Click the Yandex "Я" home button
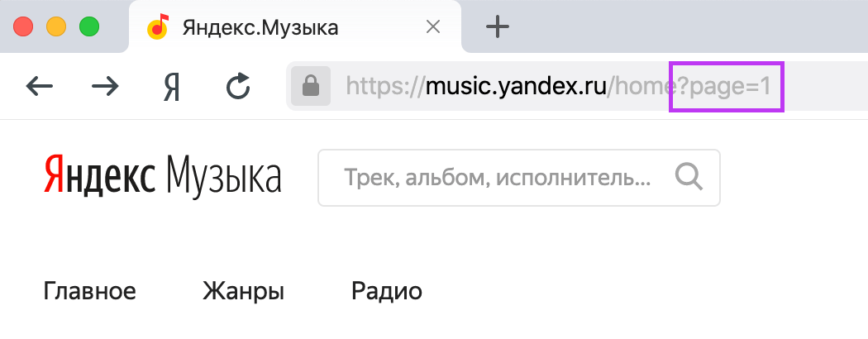 click(171, 87)
